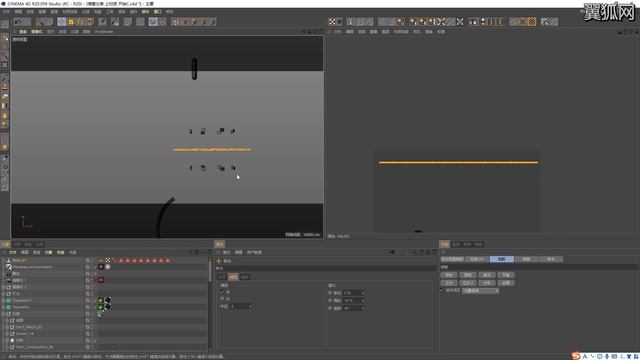This screenshot has height=360, width=640.
Task: Click the viewport maximize icon at top-right of 3D view
Action: 321,31
